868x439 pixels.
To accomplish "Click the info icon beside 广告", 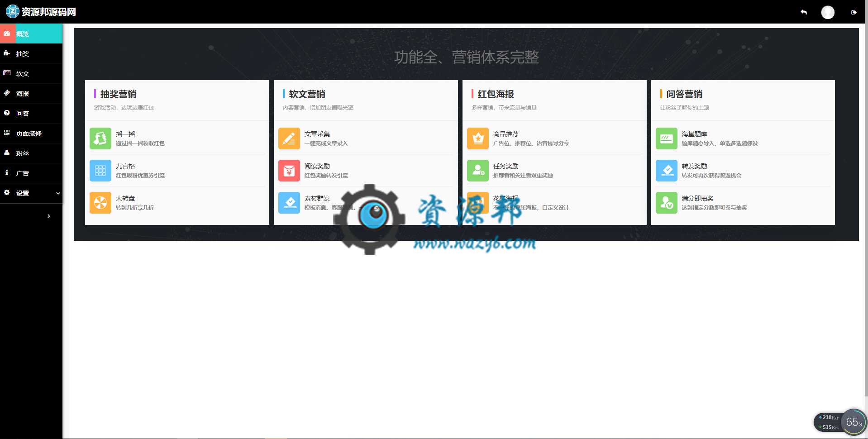I will [x=7, y=172].
